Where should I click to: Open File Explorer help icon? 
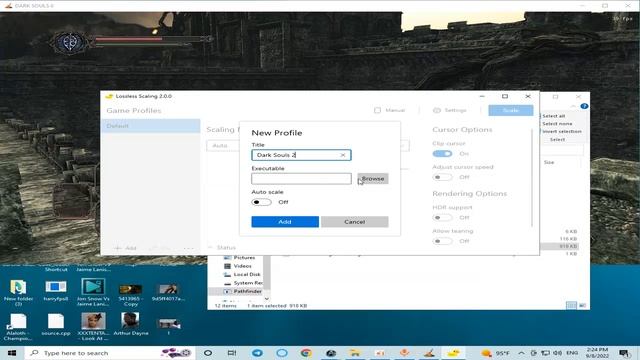pos(584,106)
